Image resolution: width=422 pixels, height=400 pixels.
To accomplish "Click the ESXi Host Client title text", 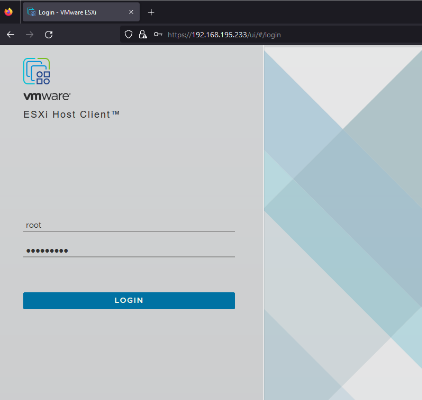I will pos(71,115).
